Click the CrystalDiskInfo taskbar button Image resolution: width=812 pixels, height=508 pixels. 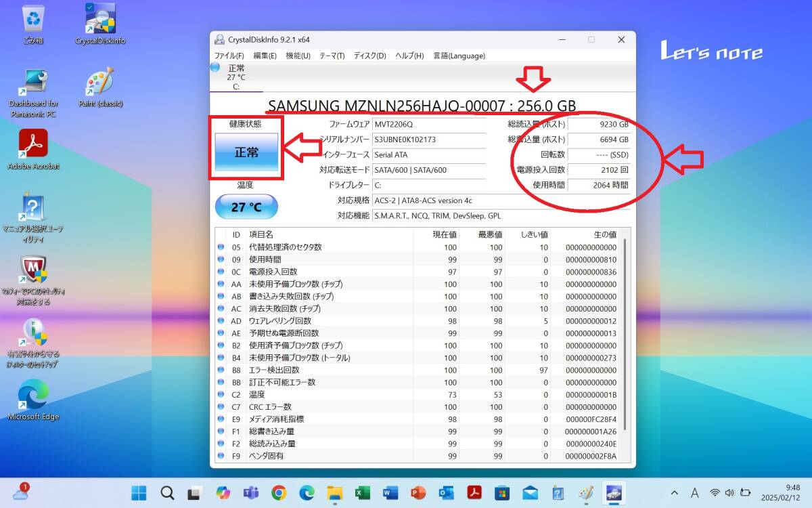614,493
